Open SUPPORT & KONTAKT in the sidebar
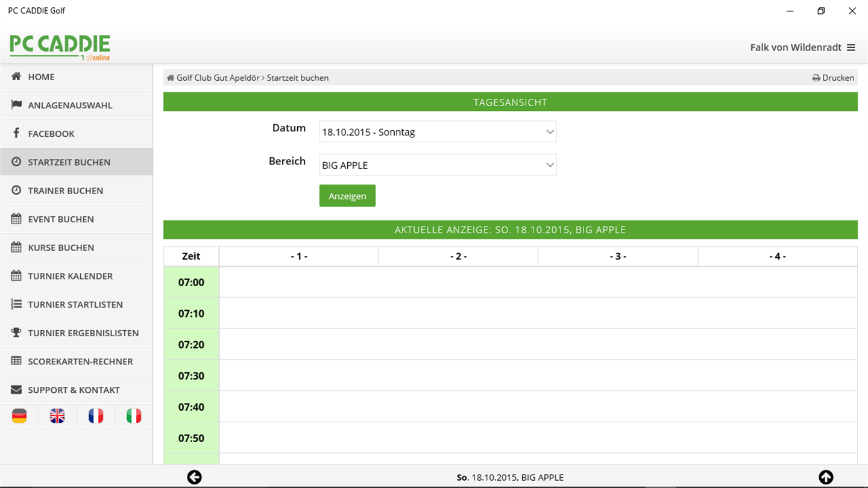 [77, 390]
